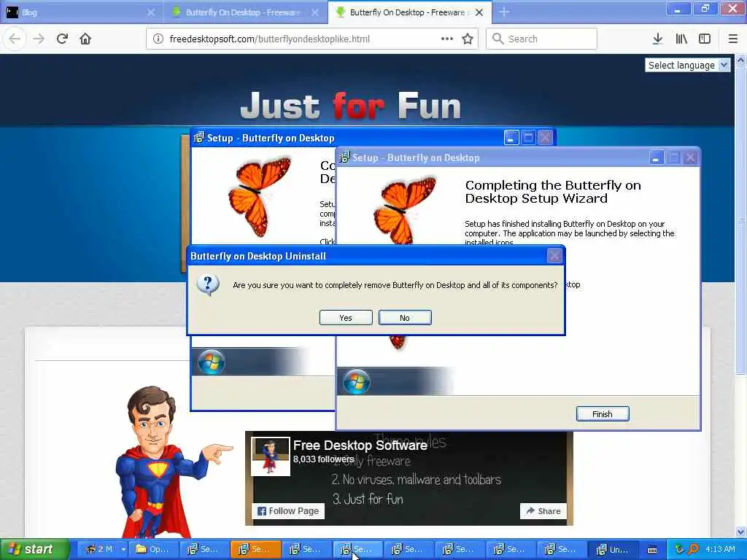Close the active Butterfly On Desktop tab
Screen dimensions: 747x560
coord(479,12)
